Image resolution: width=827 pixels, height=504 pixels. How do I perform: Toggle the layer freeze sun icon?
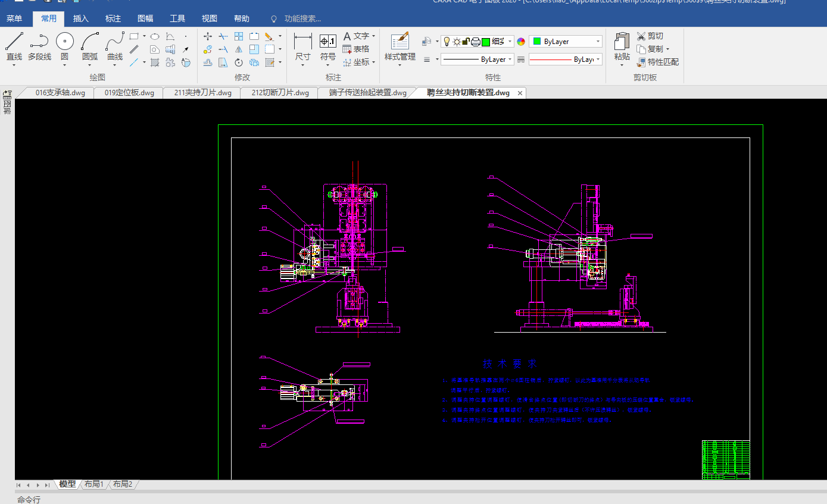coord(457,42)
